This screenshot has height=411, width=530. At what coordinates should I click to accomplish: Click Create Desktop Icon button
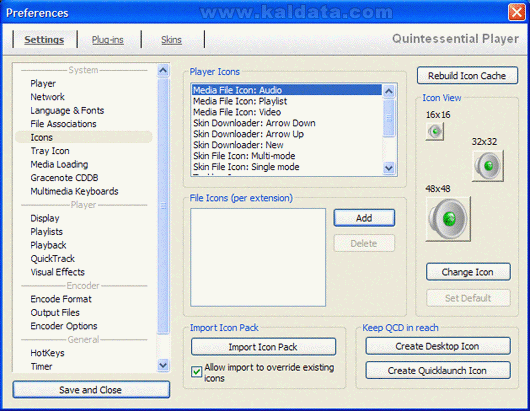(x=438, y=346)
